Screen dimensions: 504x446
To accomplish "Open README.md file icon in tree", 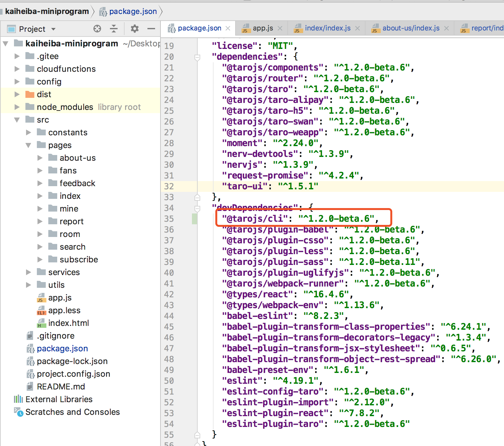I will tap(30, 387).
